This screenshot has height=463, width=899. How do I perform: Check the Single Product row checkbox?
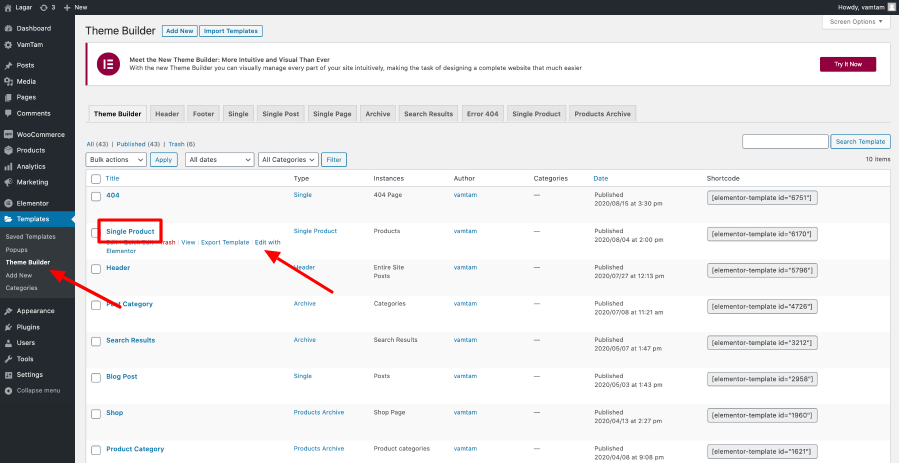95,232
